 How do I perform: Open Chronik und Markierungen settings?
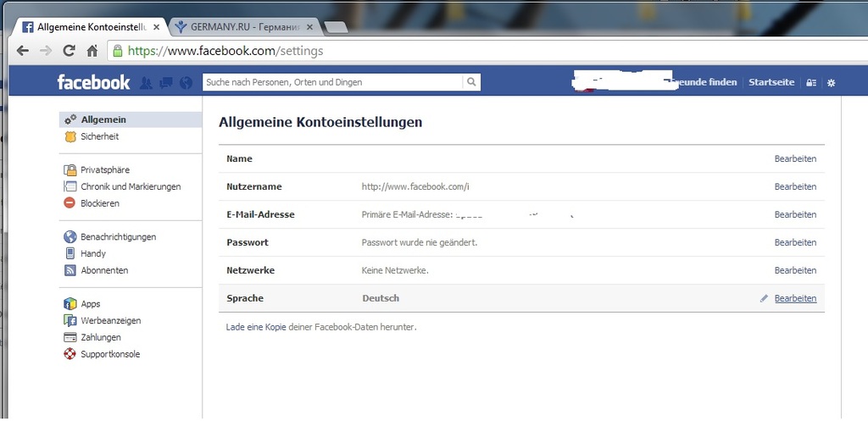(x=131, y=186)
